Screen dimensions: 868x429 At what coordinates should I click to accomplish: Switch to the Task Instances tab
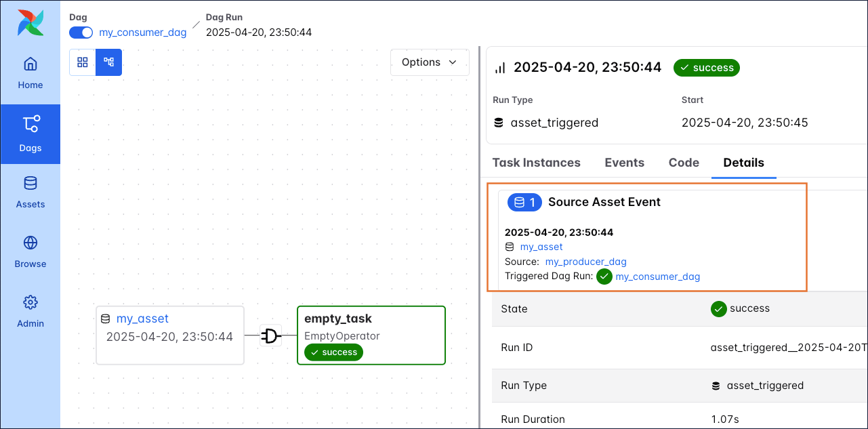pos(537,163)
